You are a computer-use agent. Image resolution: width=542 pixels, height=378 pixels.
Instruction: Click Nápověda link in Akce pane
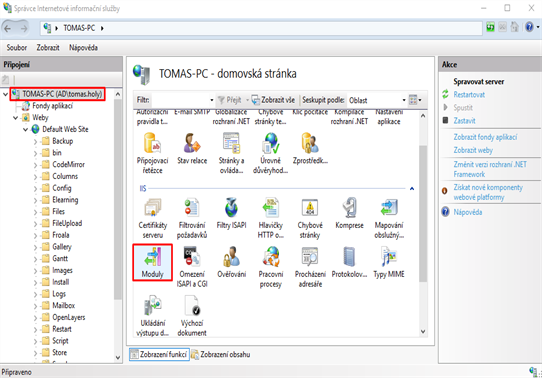(x=468, y=212)
